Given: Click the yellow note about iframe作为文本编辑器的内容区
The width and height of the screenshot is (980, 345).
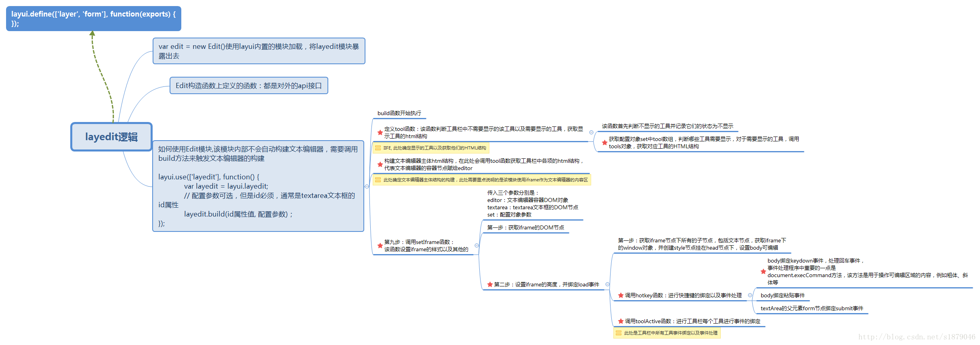Looking at the screenshot, I should pos(482,180).
